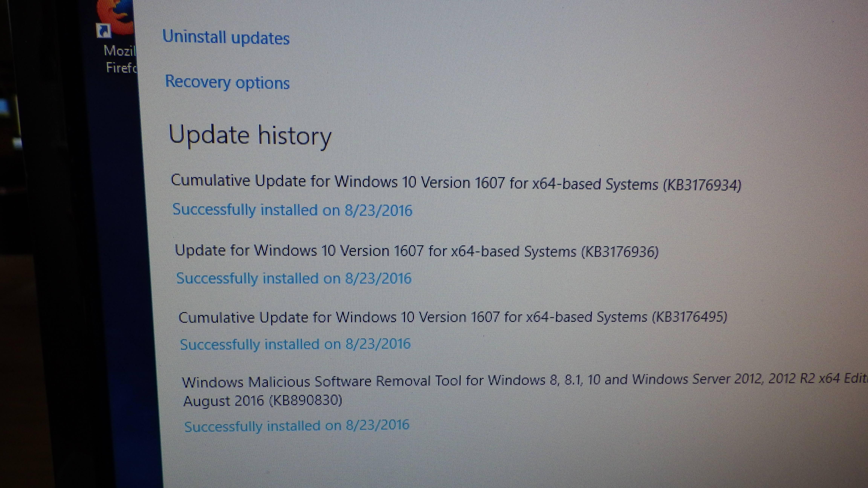Open install status link under KB3176934
868x488 pixels.
(x=293, y=210)
